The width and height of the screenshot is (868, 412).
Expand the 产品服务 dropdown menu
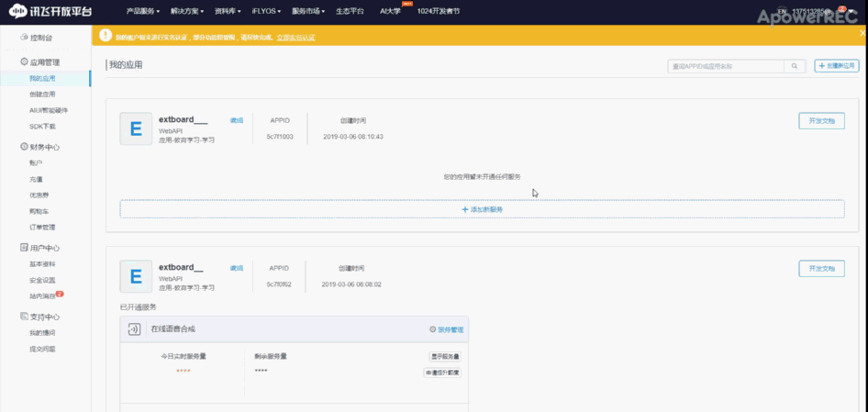click(x=143, y=11)
